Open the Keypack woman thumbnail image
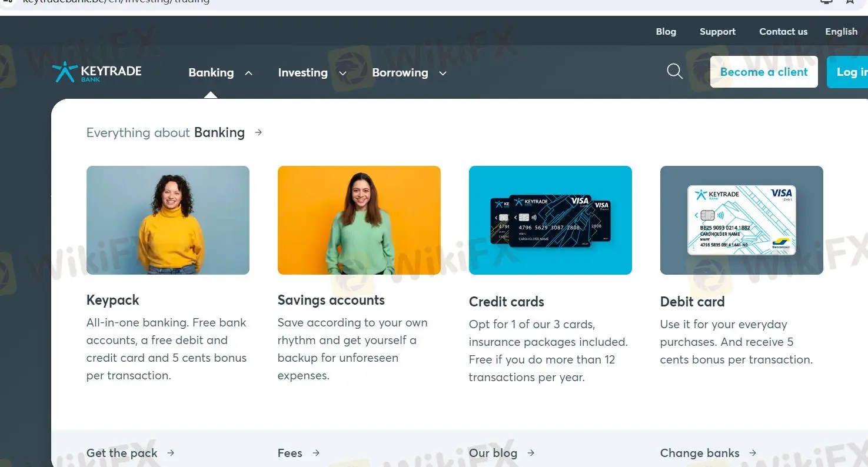The height and width of the screenshot is (467, 868). tap(168, 220)
